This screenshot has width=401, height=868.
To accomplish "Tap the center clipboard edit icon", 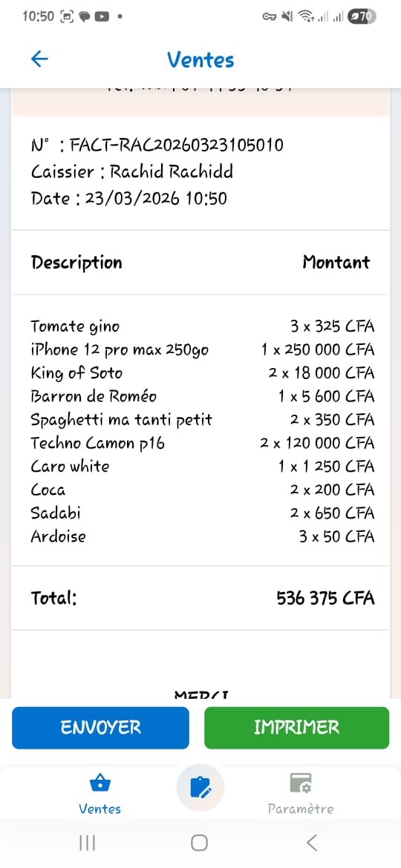I will tap(200, 786).
